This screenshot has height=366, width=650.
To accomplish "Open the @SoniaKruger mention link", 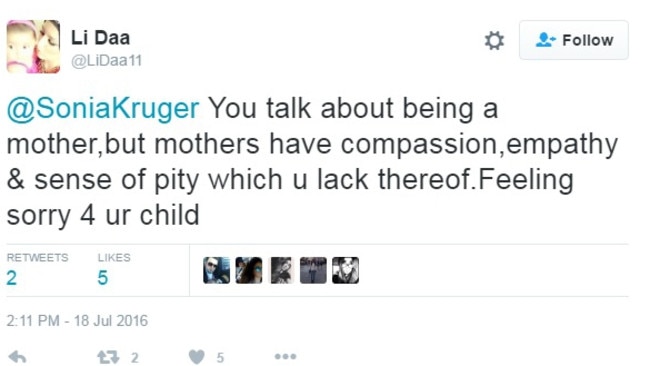I will coord(103,109).
